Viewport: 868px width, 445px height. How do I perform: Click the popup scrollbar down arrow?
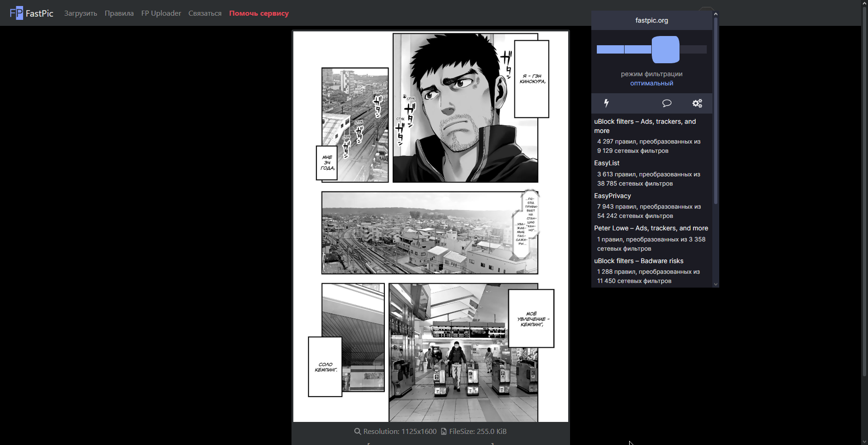(716, 284)
